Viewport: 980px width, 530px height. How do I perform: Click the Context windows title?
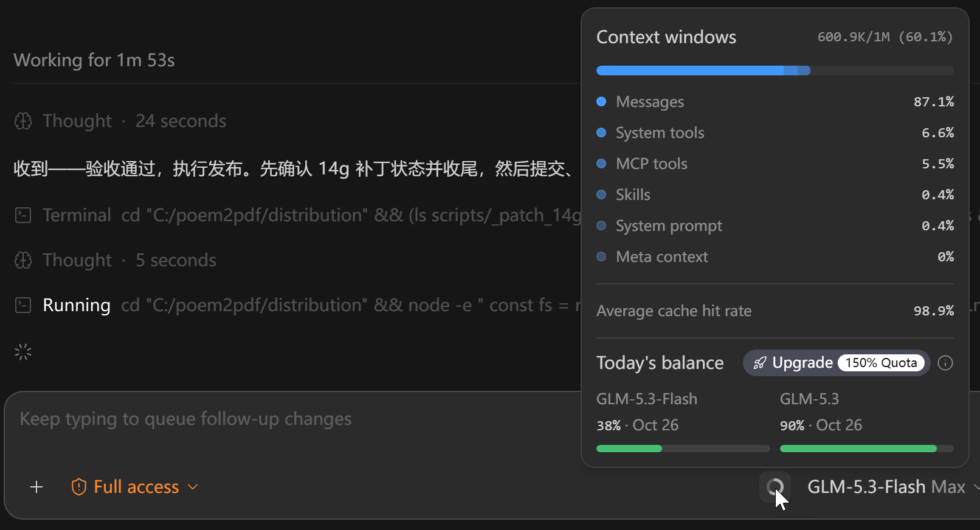pyautogui.click(x=666, y=37)
